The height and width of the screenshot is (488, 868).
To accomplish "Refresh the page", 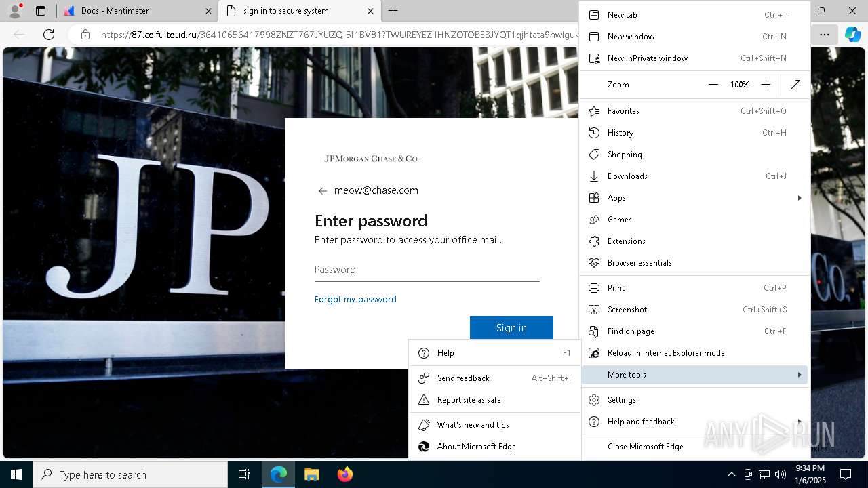I will pos(49,35).
